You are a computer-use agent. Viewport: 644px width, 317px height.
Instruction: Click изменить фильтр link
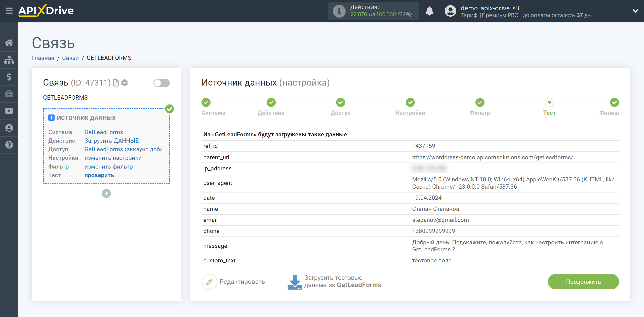pyautogui.click(x=108, y=167)
